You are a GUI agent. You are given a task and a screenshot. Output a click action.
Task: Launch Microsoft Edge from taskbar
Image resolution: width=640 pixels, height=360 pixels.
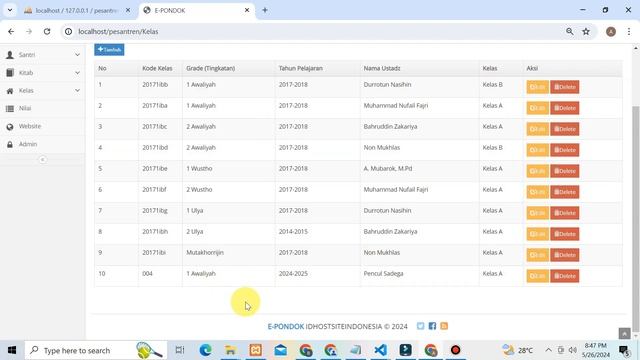(205, 350)
